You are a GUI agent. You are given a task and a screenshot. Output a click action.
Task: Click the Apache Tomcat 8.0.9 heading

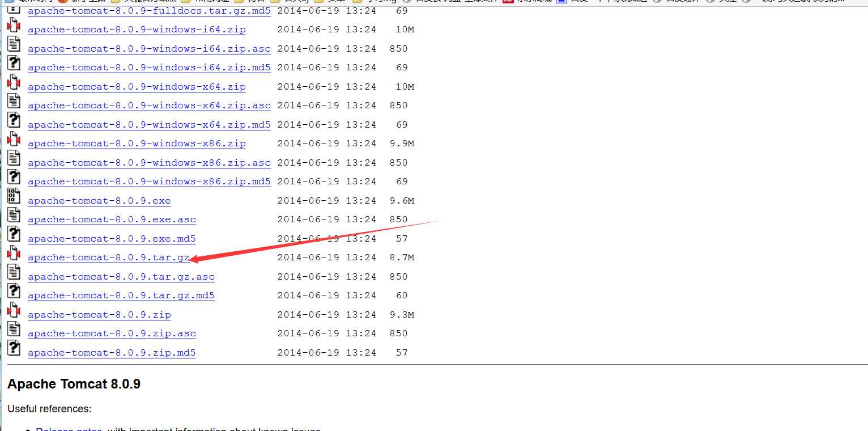(x=74, y=384)
